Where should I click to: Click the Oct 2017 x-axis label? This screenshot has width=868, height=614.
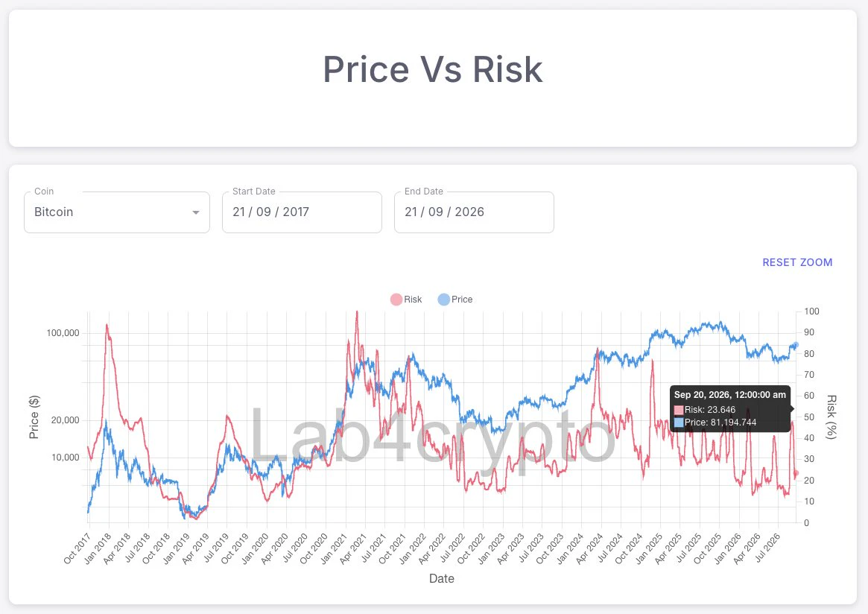click(77, 548)
